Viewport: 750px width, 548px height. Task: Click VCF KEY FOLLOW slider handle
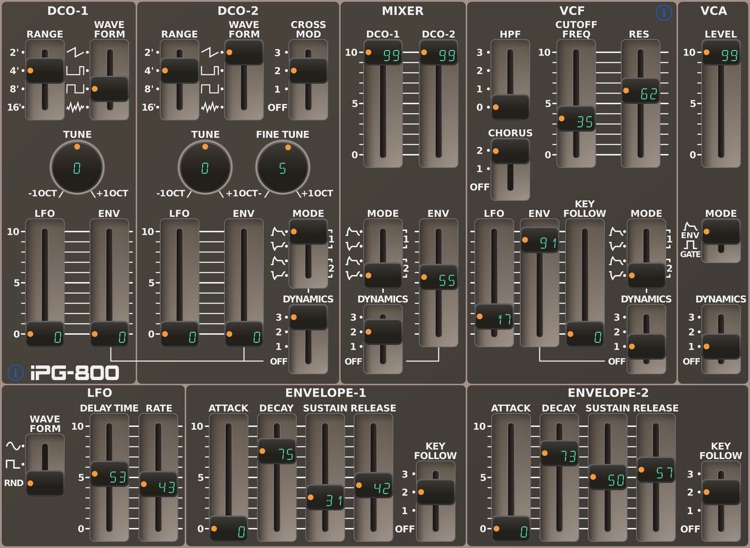point(585,334)
